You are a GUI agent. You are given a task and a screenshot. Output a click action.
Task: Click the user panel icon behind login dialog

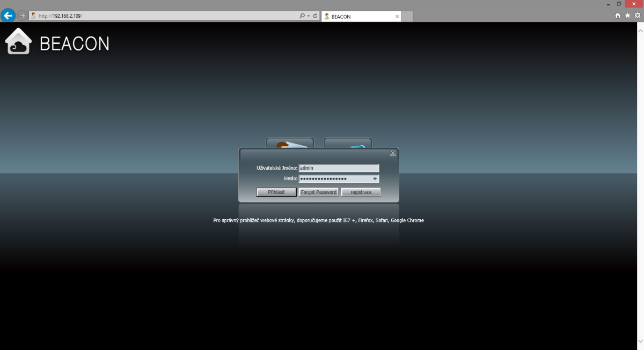pos(290,143)
